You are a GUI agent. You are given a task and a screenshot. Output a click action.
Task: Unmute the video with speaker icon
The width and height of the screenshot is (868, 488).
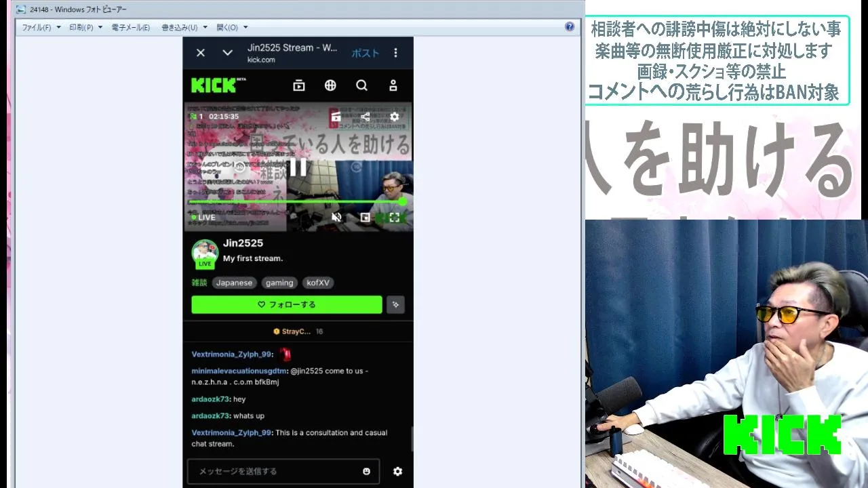[x=336, y=218]
